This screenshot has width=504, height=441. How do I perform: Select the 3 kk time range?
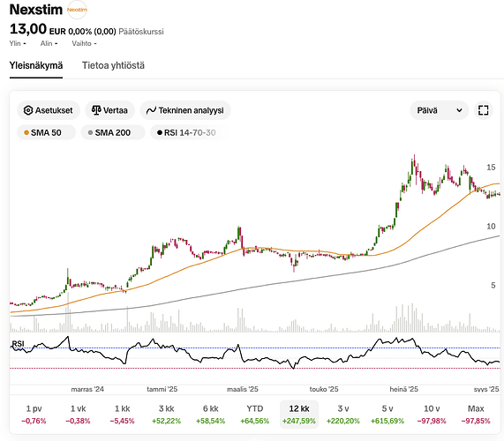166,414
